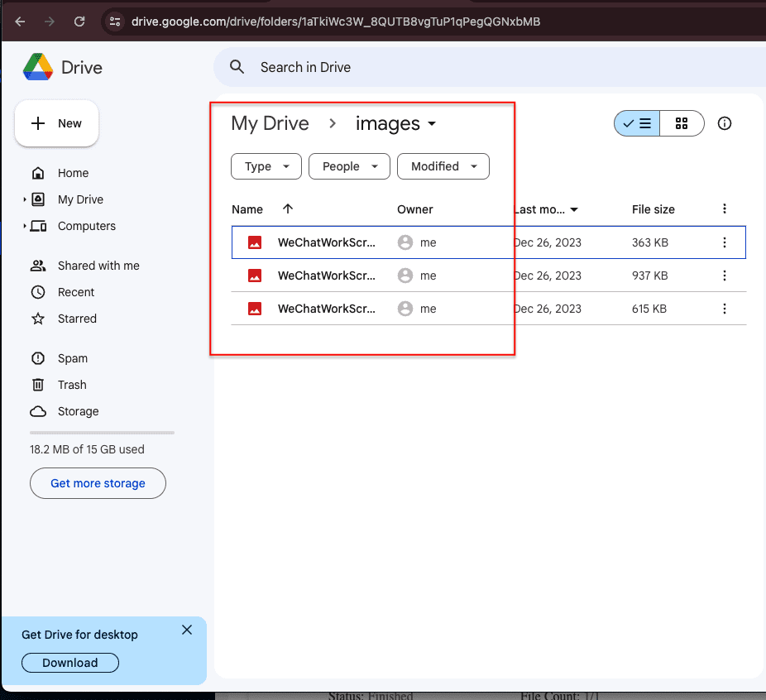766x700 pixels.
Task: Switch to list layout view
Action: tap(637, 123)
